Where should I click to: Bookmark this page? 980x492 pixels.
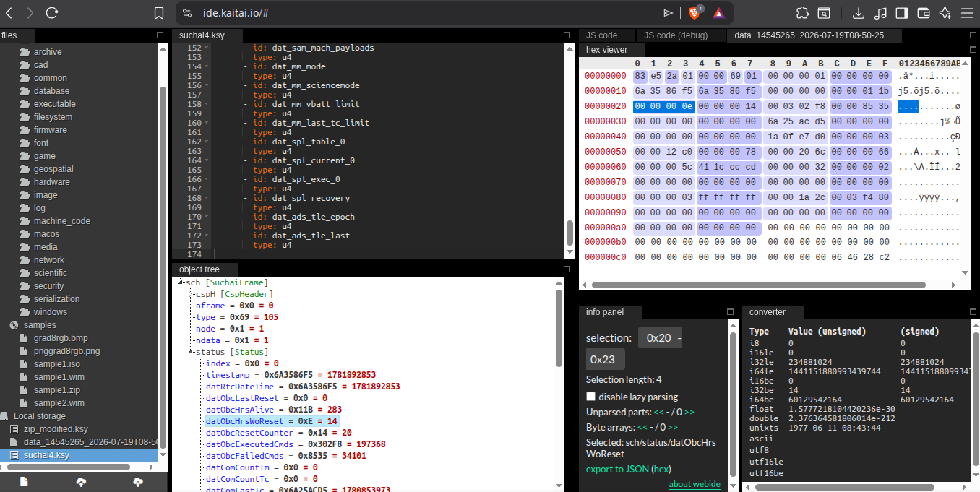pyautogui.click(x=159, y=13)
